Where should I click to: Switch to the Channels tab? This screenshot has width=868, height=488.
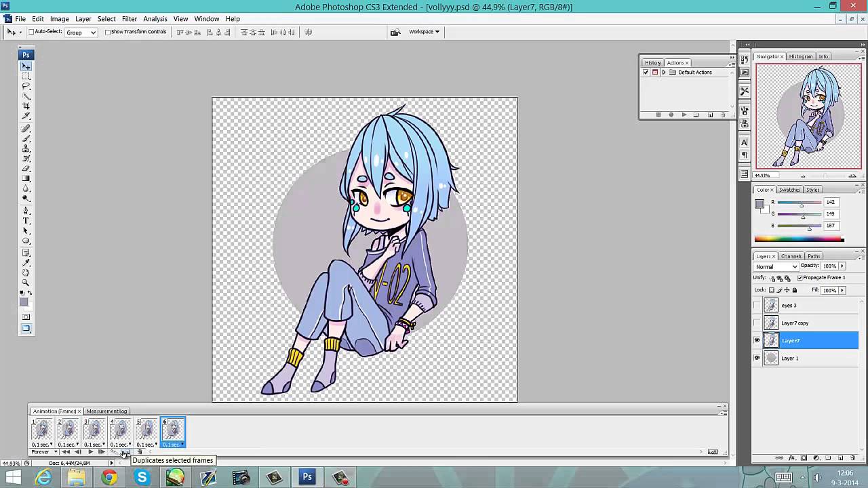(791, 256)
